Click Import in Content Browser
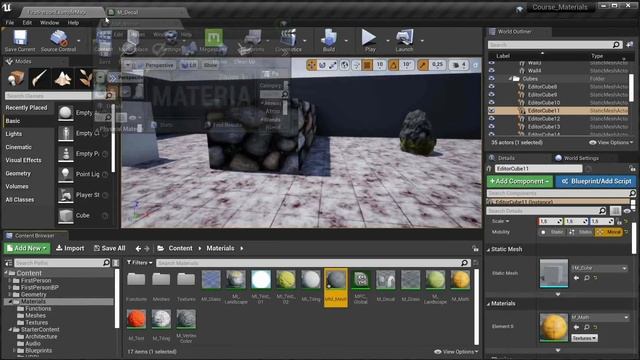The image size is (640, 360). 70,248
